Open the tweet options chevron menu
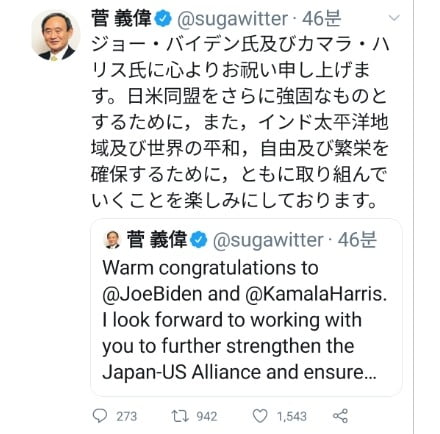The width and height of the screenshot is (440, 434). tap(394, 18)
